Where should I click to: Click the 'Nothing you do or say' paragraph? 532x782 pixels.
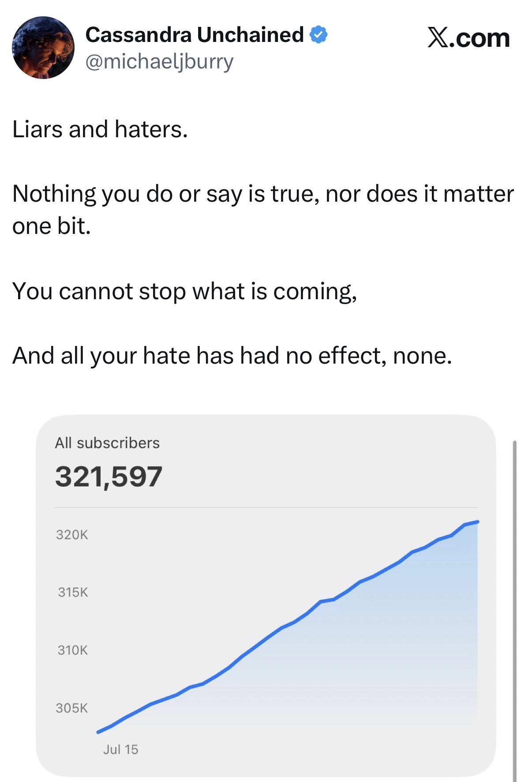pos(263,210)
